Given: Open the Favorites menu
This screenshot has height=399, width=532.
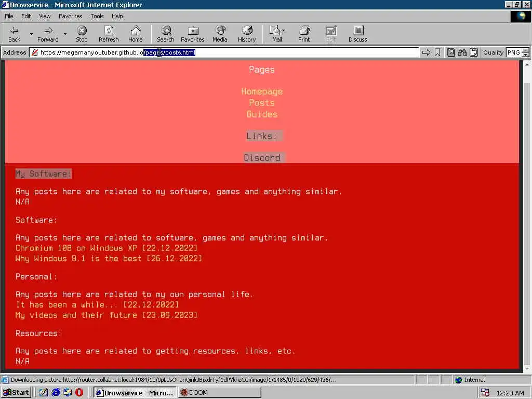Looking at the screenshot, I should click(x=70, y=16).
